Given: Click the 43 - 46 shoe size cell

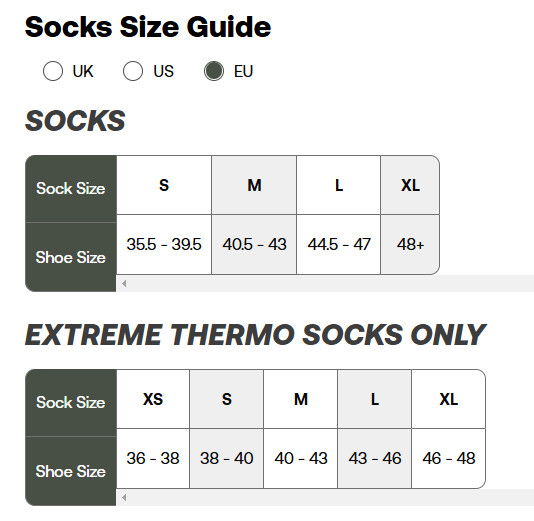Looking at the screenshot, I should click(375, 458).
